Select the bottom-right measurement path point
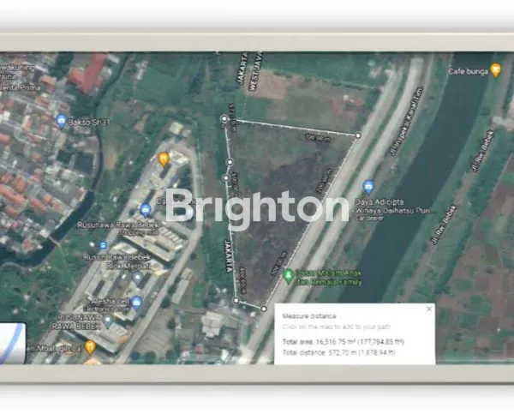This screenshot has width=514, height=420. [264, 308]
